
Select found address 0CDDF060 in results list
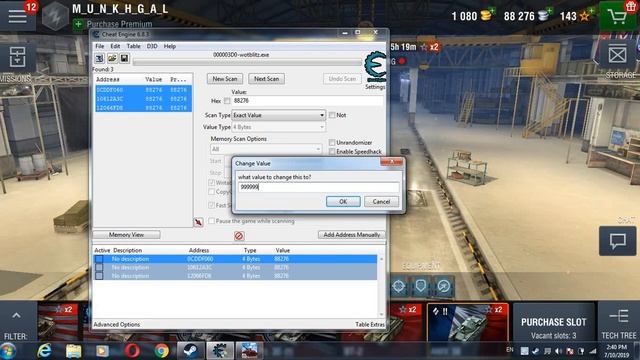(144, 90)
